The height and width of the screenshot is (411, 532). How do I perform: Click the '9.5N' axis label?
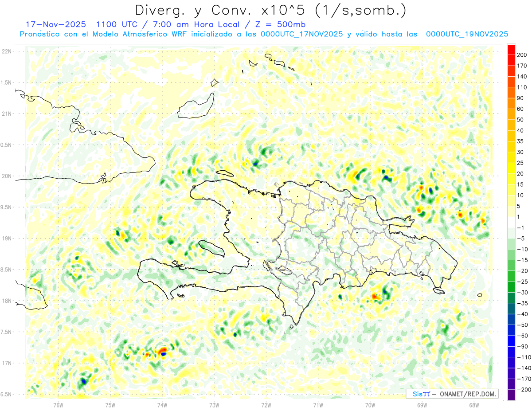7,207
